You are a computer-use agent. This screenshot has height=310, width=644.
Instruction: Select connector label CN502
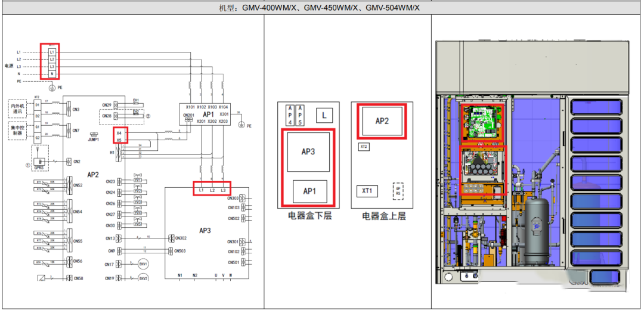click(x=233, y=218)
